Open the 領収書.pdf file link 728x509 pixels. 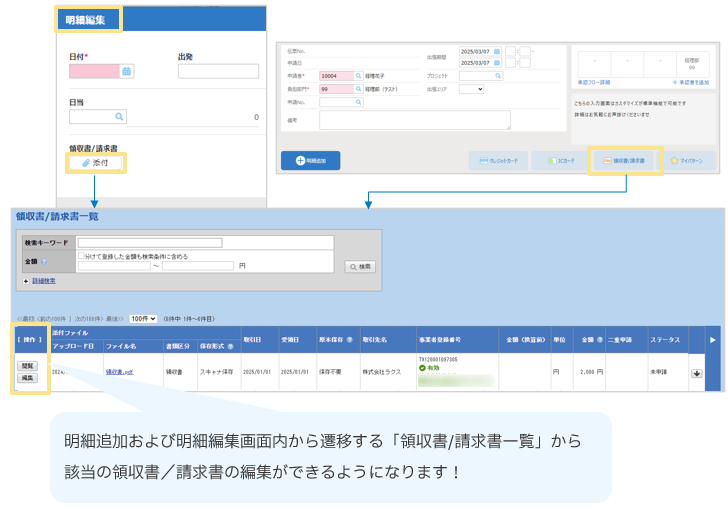(x=120, y=372)
